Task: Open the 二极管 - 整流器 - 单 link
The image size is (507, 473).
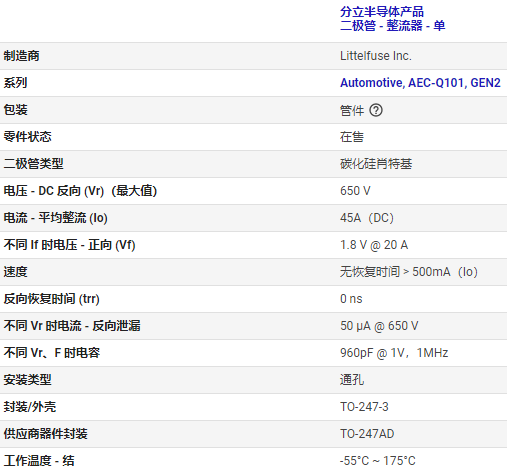Action: point(392,26)
